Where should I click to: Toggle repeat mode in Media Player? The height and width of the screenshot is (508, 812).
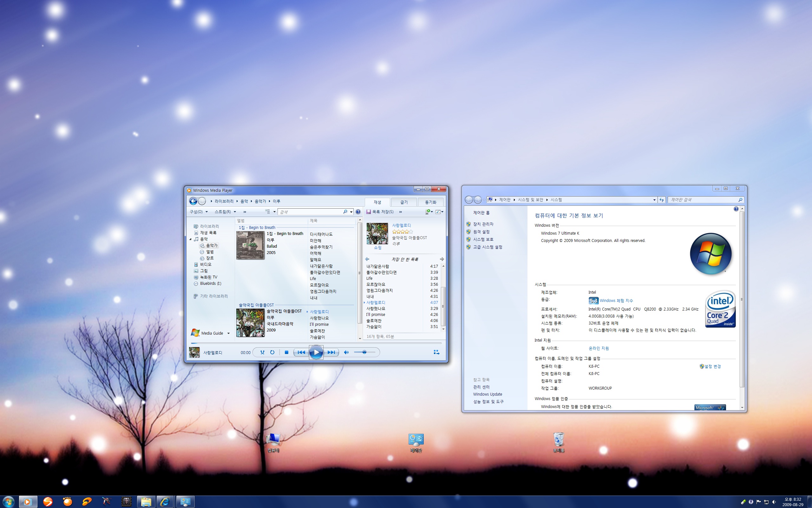(x=272, y=352)
